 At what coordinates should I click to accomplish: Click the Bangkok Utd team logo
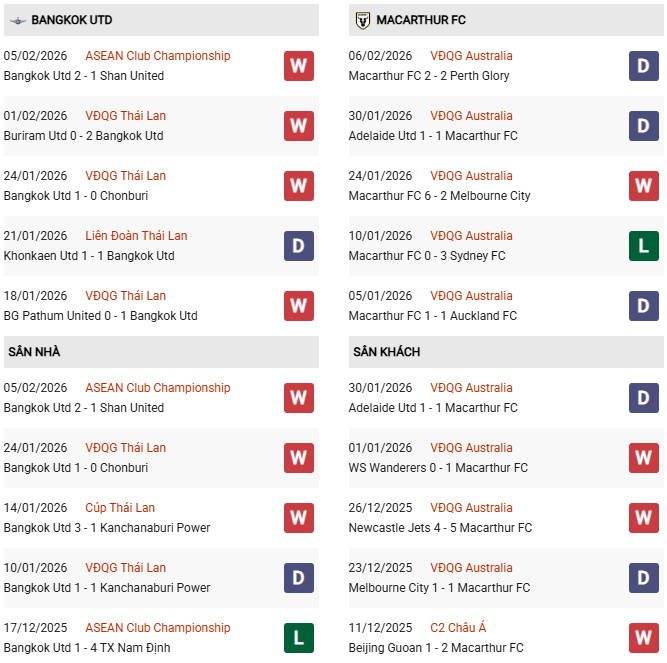17,20
